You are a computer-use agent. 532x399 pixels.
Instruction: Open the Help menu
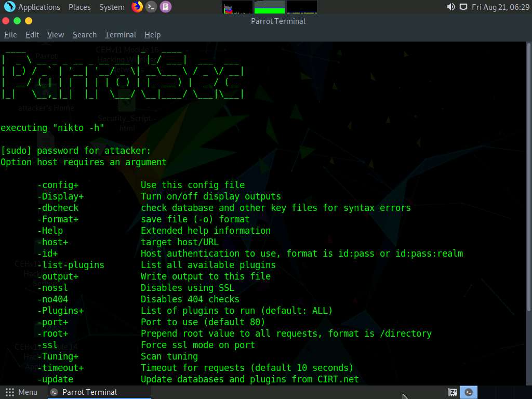152,35
